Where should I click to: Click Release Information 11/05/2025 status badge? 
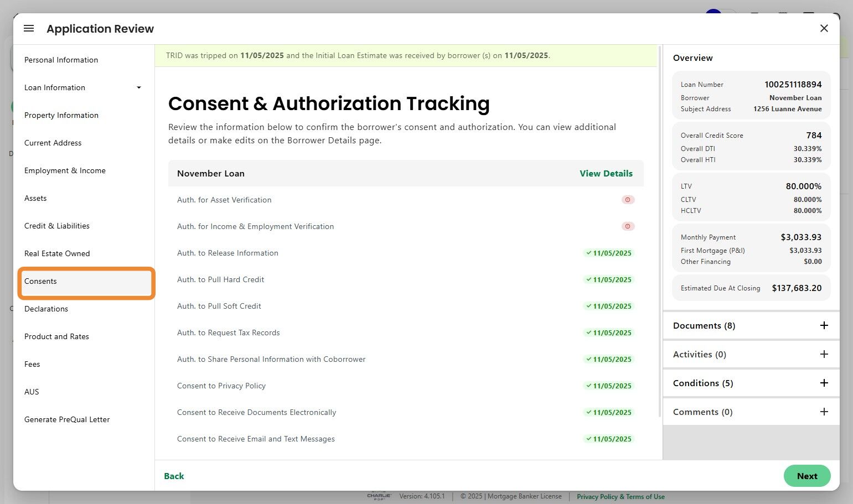click(x=609, y=253)
